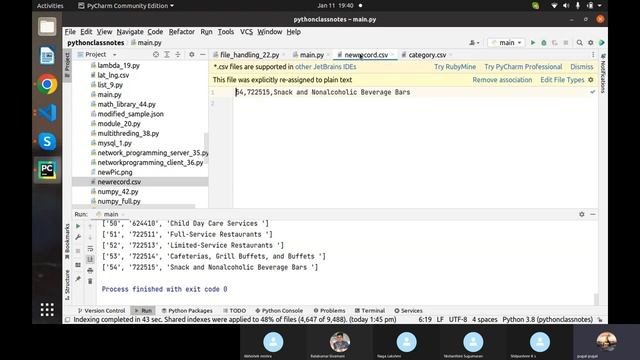Toggle soft-wrap in Run output

click(90, 249)
